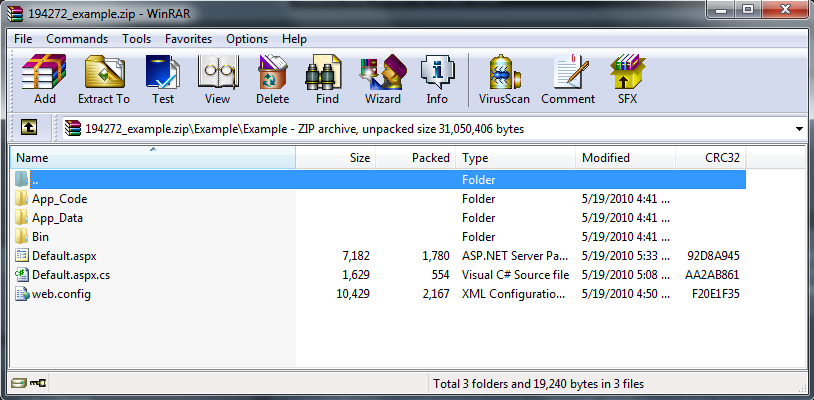This screenshot has height=400, width=814.
Task: Sort by the Packed column header
Action: [416, 158]
